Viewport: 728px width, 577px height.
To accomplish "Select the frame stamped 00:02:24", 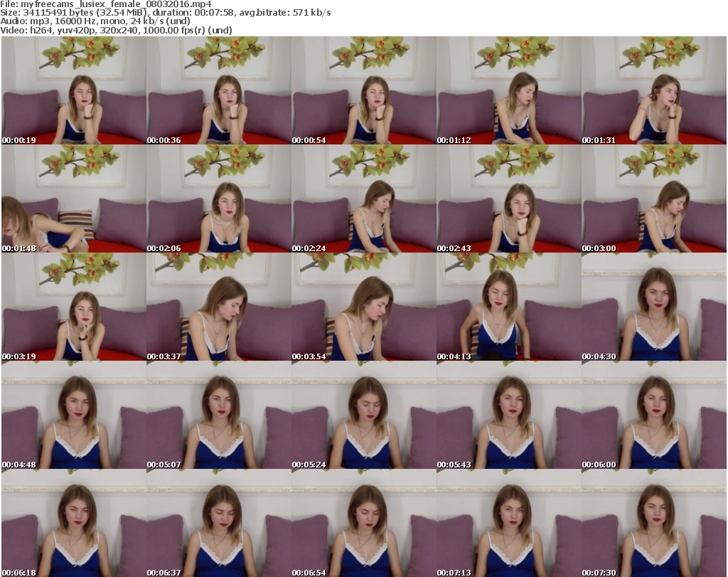I will pos(364,198).
